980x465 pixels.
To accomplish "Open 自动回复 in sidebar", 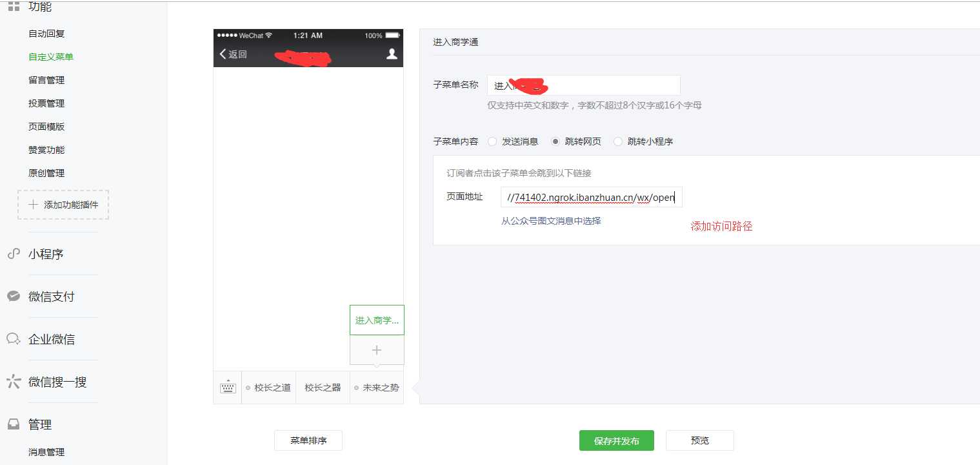I will click(46, 34).
